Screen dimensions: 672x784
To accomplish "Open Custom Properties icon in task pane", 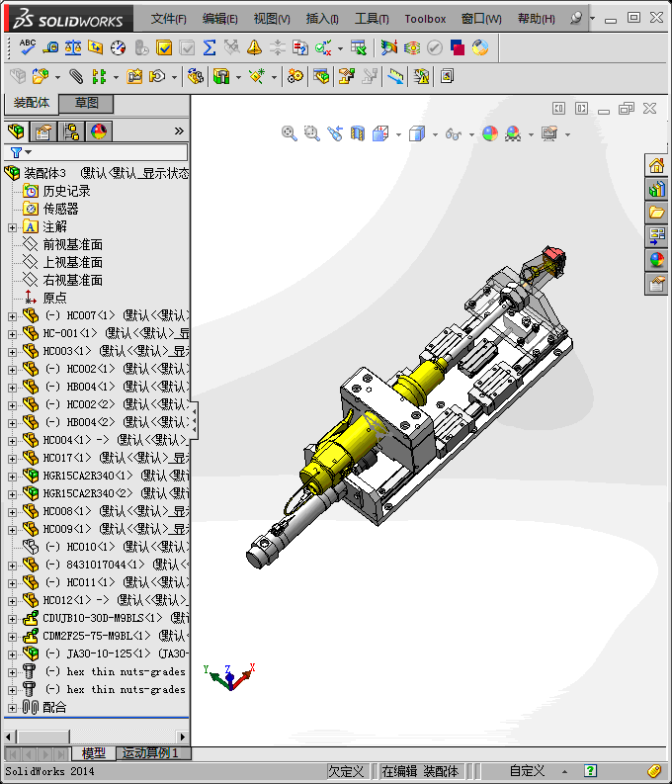I will point(656,284).
